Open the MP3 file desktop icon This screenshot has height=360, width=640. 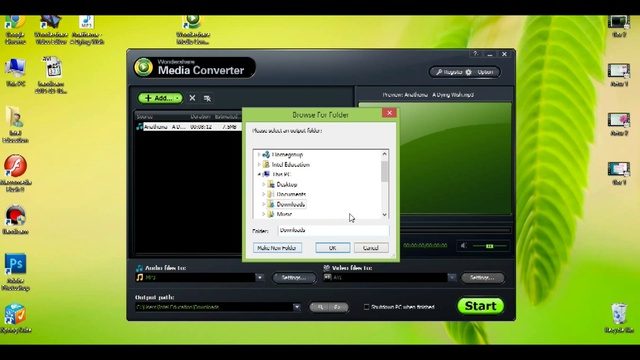pyautogui.click(x=87, y=29)
